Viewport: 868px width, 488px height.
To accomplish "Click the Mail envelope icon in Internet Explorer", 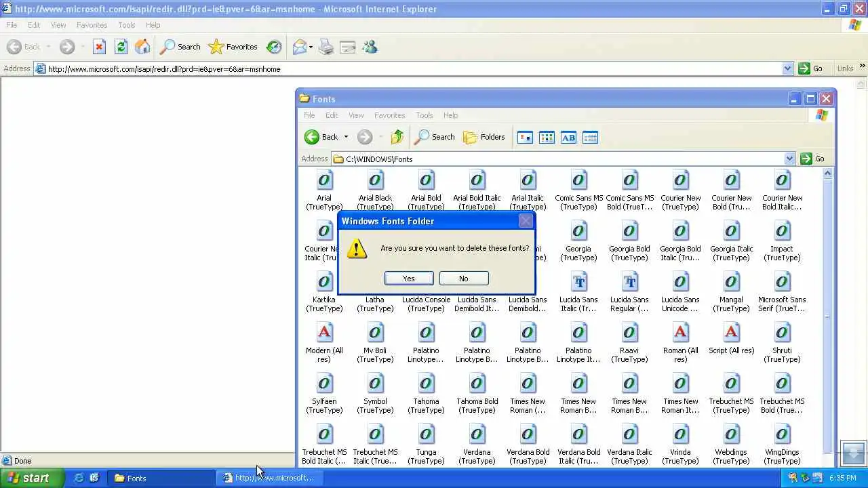I will click(299, 47).
